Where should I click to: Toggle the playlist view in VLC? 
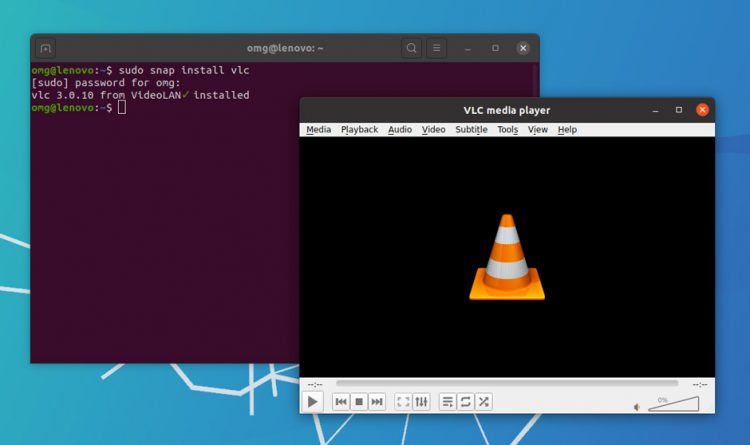[x=447, y=401]
